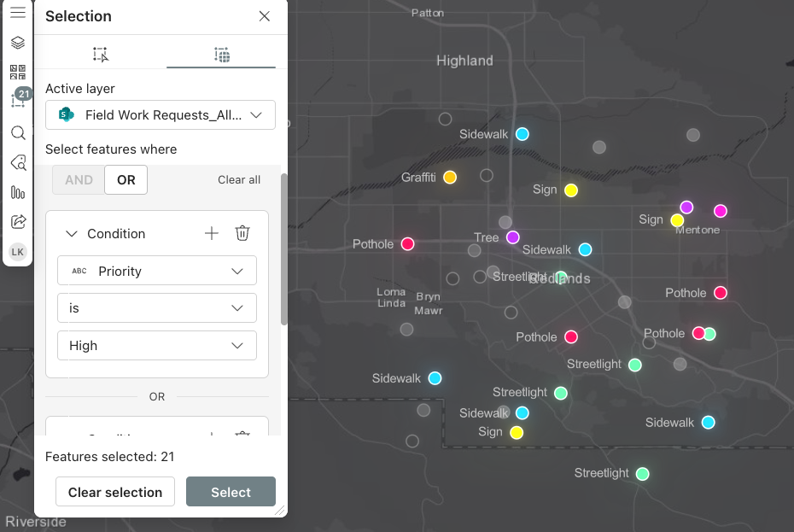Open the Priority field dropdown
This screenshot has width=794, height=532.
pyautogui.click(x=157, y=271)
